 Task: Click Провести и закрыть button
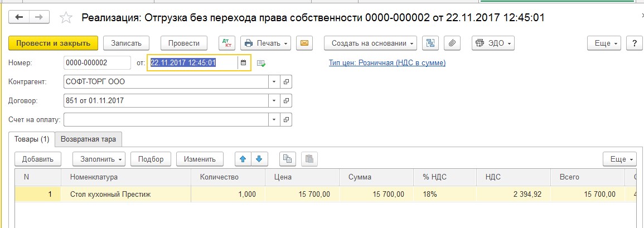(54, 43)
